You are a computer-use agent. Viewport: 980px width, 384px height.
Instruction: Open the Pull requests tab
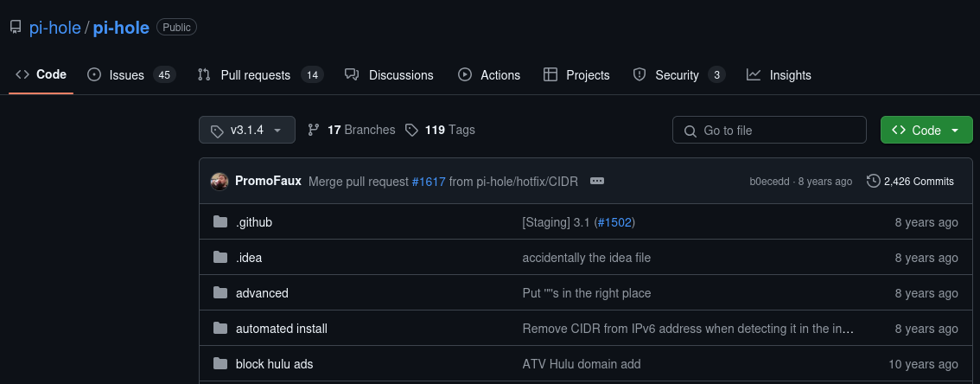pyautogui.click(x=260, y=75)
